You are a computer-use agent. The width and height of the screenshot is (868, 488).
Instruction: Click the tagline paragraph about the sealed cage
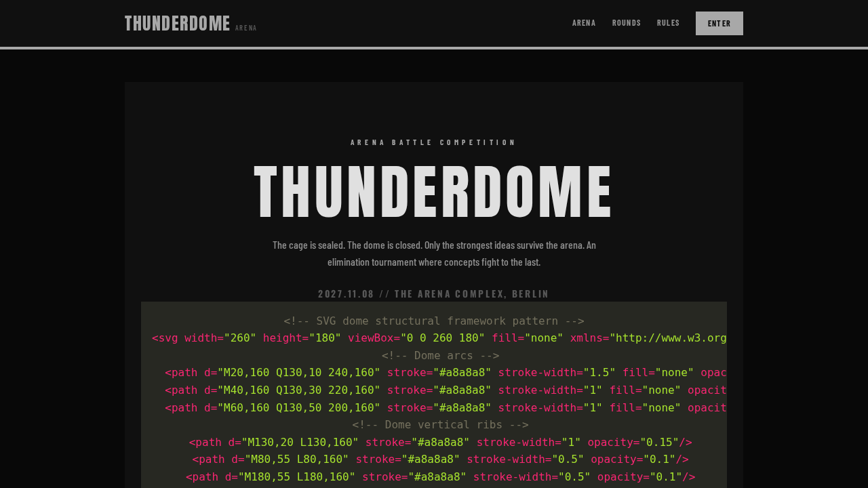[434, 253]
